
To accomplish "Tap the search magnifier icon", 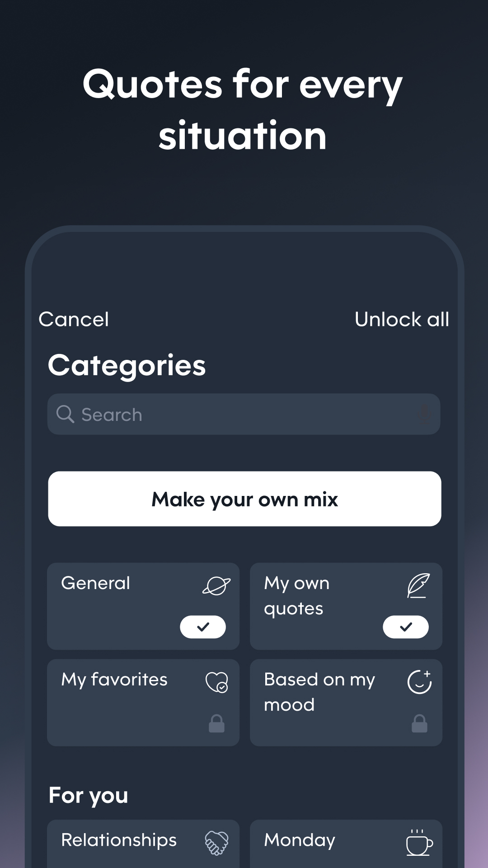I will coord(65,414).
